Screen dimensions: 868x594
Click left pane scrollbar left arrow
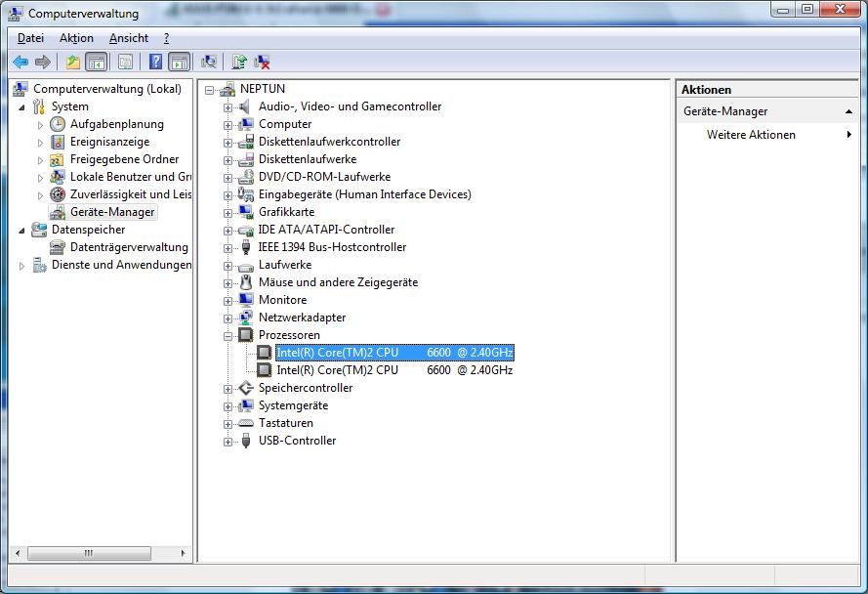18,553
